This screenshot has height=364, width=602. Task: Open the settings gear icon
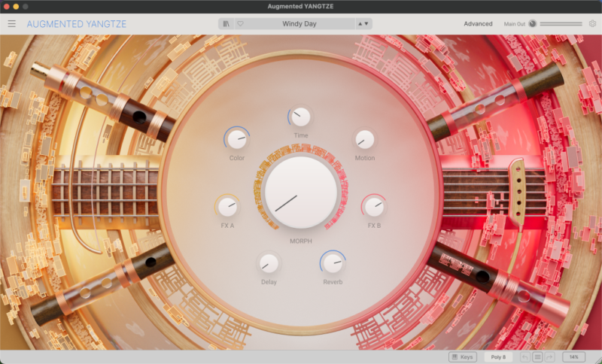click(592, 24)
